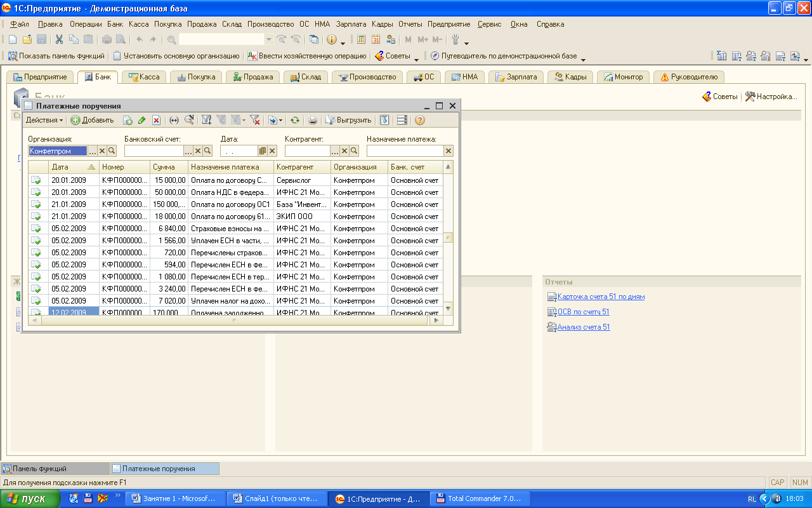Open the help question mark icon

pos(419,120)
